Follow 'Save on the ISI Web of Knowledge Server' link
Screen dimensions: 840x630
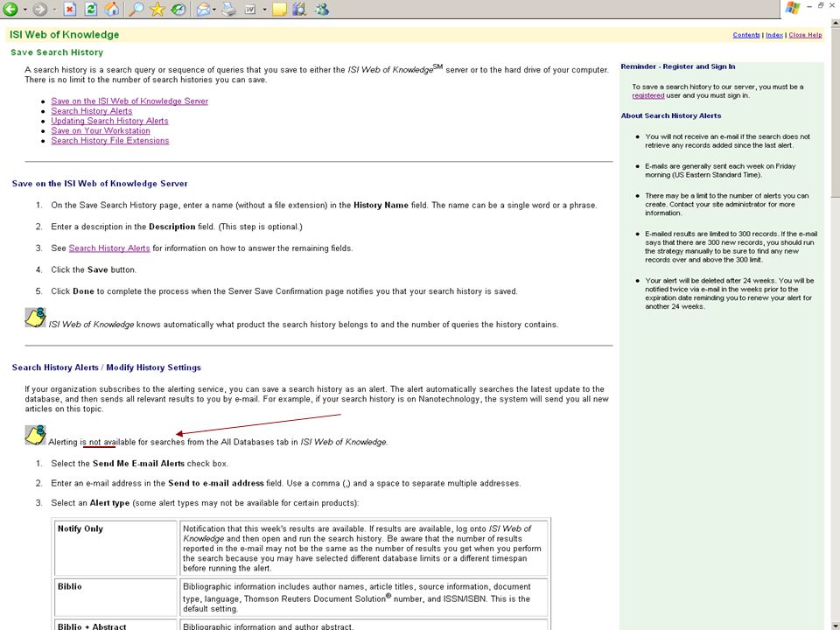[129, 101]
